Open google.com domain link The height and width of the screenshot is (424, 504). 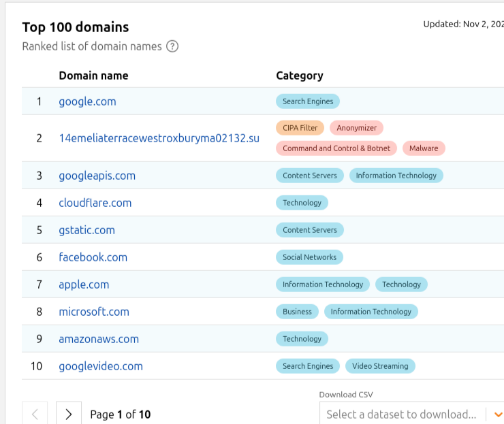click(87, 101)
